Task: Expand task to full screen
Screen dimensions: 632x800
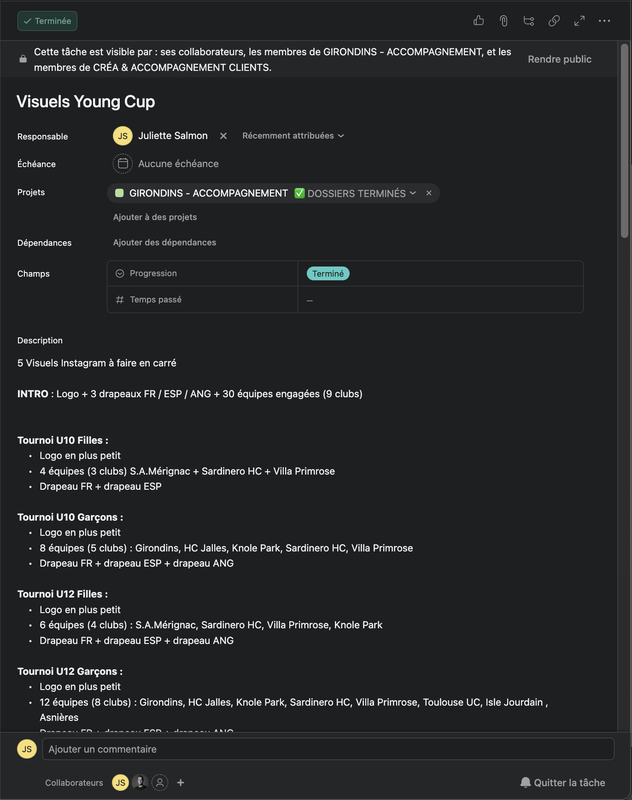Action: click(x=579, y=21)
